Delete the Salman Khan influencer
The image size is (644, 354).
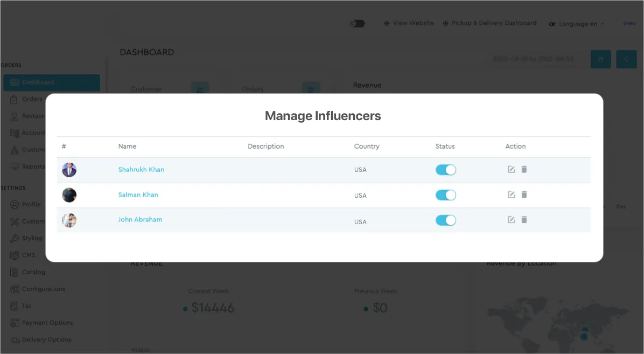click(x=524, y=195)
